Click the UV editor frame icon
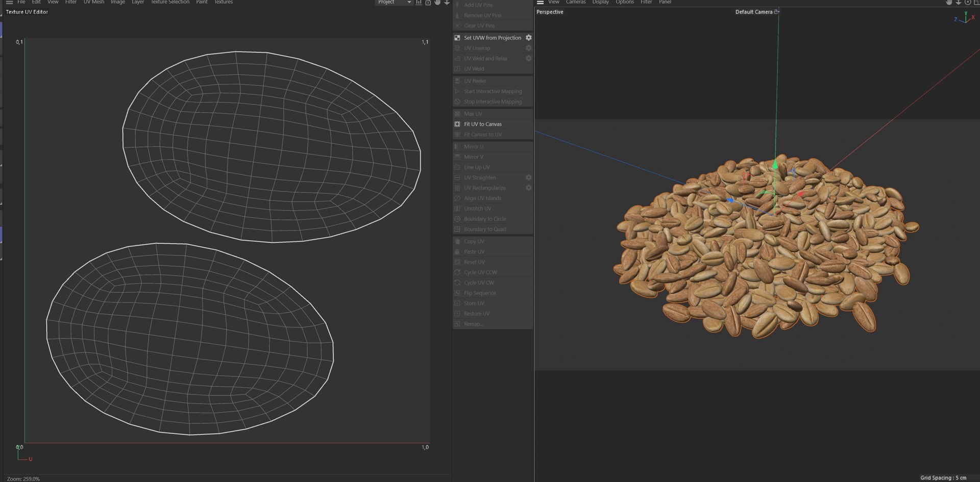This screenshot has width=980, height=482. click(428, 3)
